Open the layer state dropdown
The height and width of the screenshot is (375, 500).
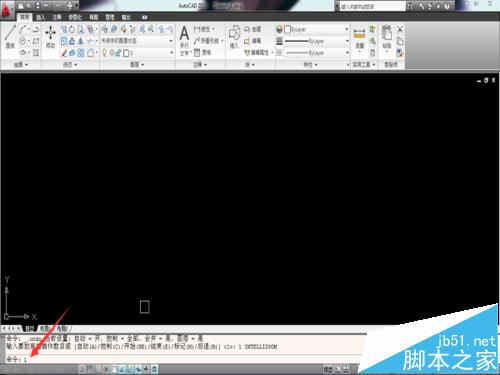(137, 41)
